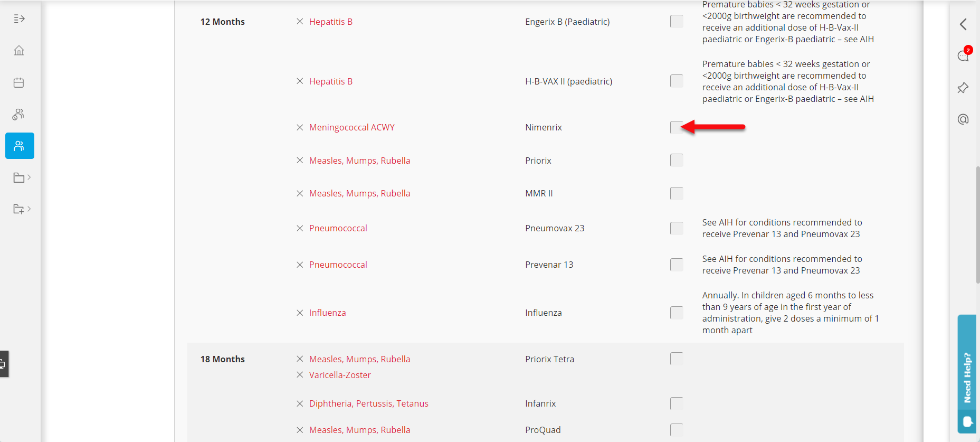This screenshot has height=442, width=980.
Task: Remove Measles, Mumps, Rubella ProQuad entry
Action: click(300, 430)
